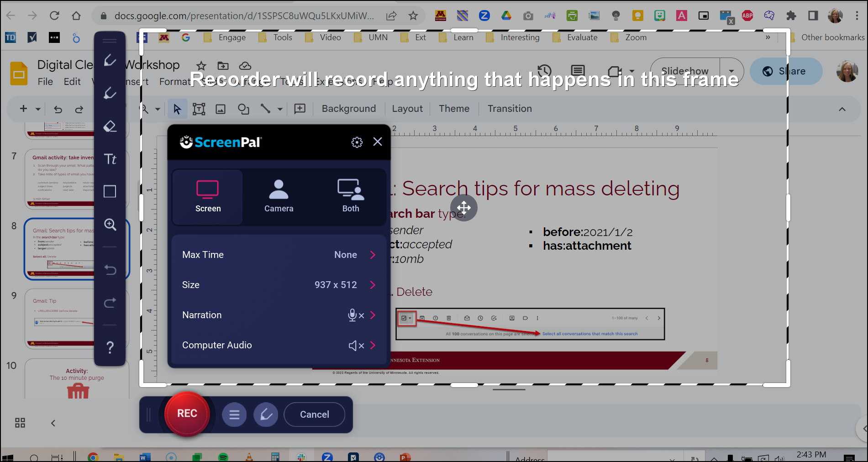Click the Background toolbar option

tap(349, 109)
